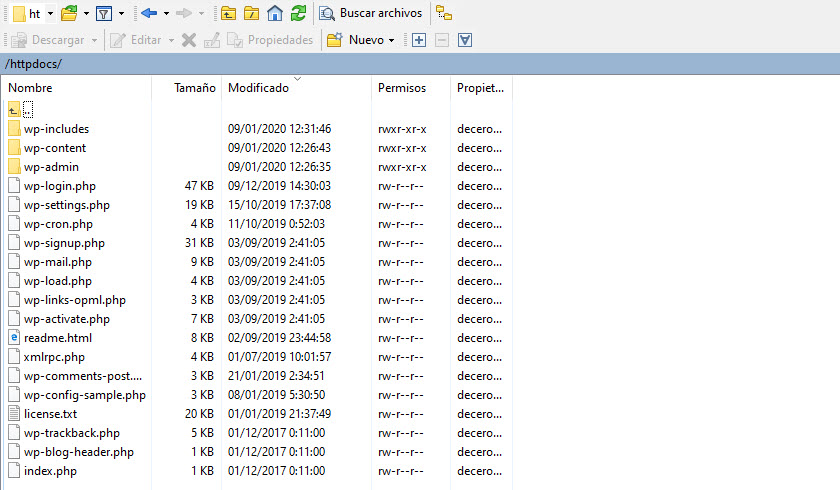
Task: Click the select all checkmark icon
Action: point(465,40)
